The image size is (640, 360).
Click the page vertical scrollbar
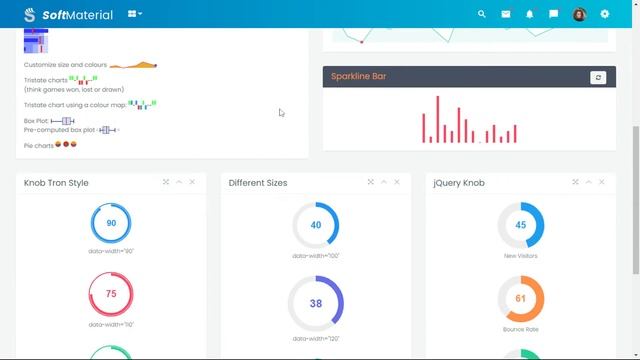click(x=636, y=200)
